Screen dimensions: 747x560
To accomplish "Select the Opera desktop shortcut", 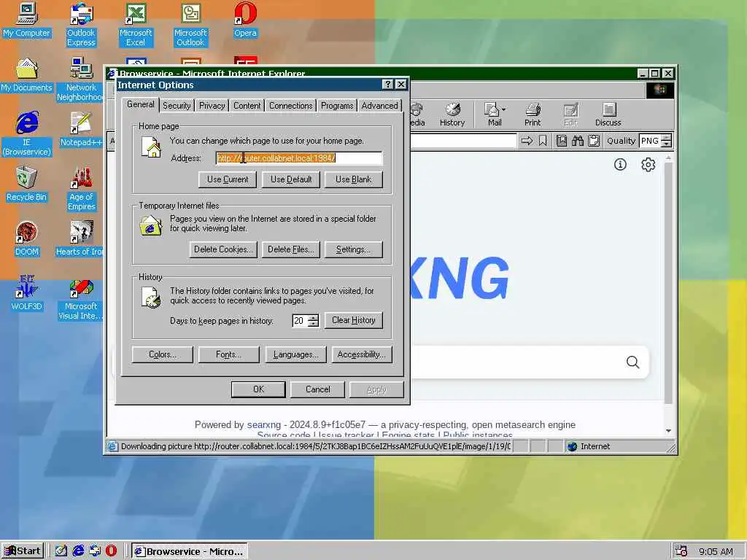I will (x=245, y=20).
